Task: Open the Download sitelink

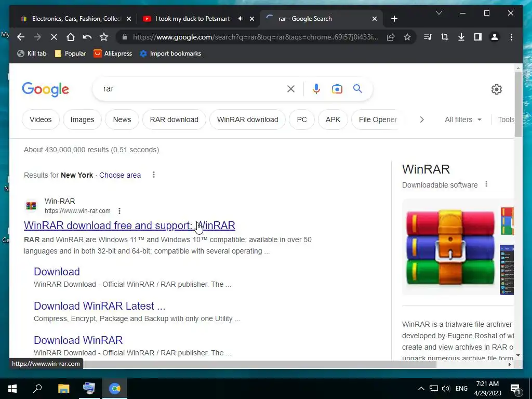Action: (57, 271)
